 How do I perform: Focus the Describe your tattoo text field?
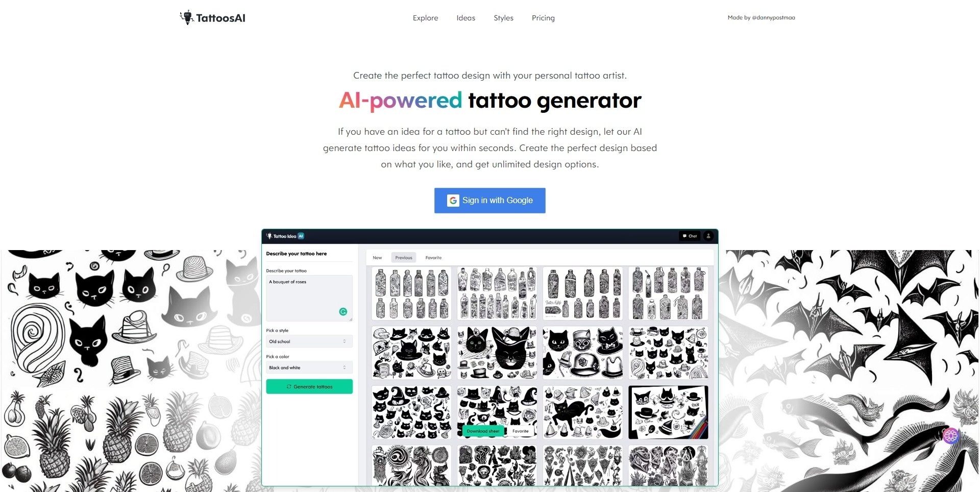309,298
